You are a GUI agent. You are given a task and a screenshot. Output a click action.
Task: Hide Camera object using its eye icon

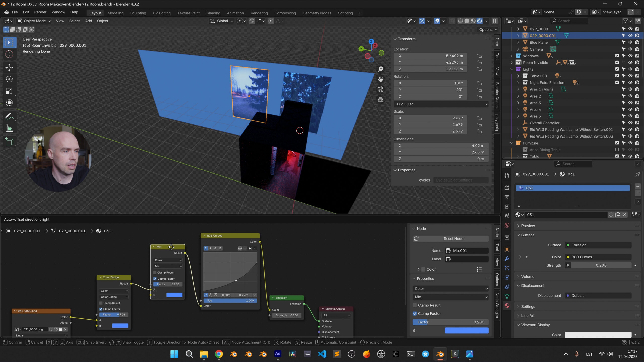(x=630, y=49)
